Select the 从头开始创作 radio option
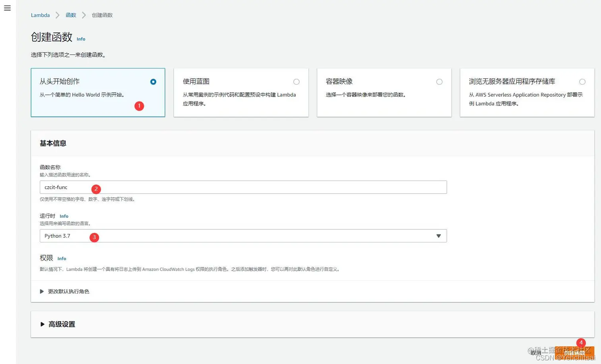Viewport: 601px width, 364px height. (x=153, y=82)
